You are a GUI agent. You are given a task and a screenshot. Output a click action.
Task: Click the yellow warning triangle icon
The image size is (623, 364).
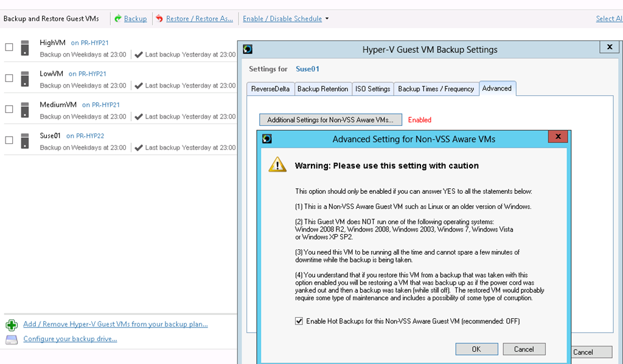tap(277, 164)
